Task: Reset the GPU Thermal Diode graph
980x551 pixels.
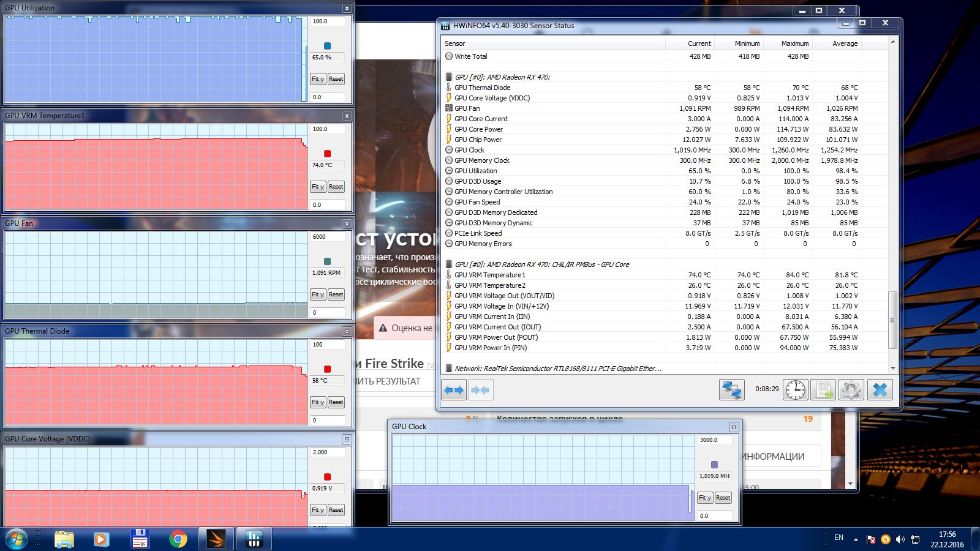Action: click(x=336, y=402)
